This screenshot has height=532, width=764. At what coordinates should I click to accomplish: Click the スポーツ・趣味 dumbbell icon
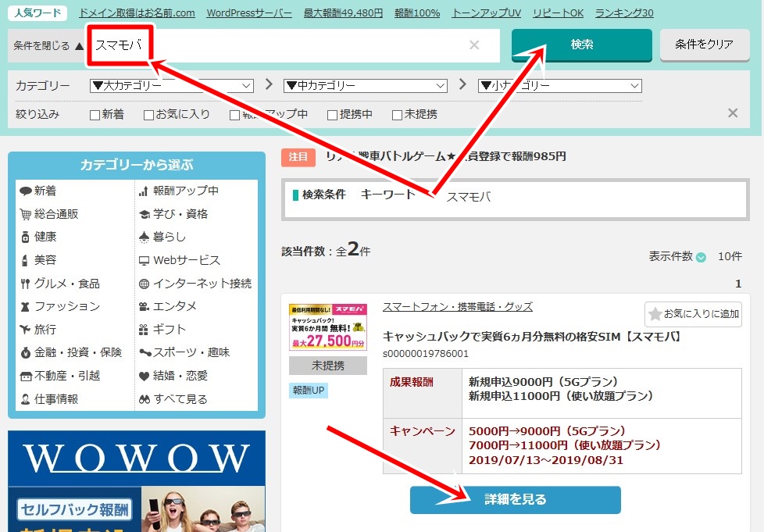tap(145, 352)
